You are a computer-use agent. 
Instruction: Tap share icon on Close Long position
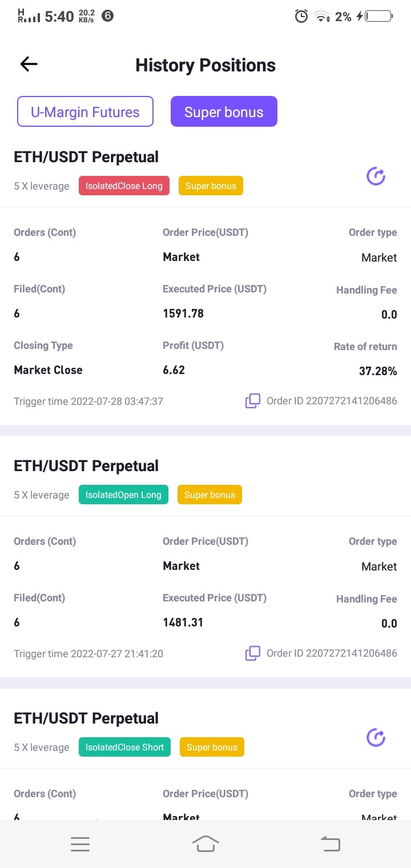376,176
